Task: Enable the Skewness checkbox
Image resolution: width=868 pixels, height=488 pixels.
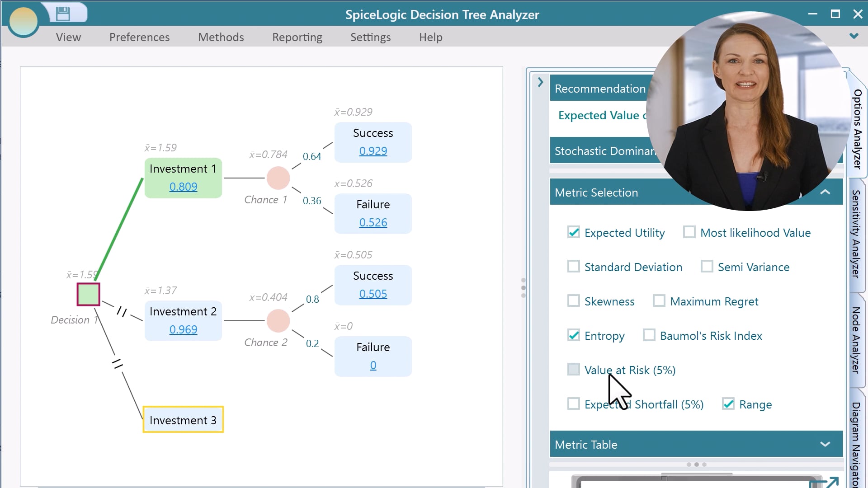Action: (574, 301)
